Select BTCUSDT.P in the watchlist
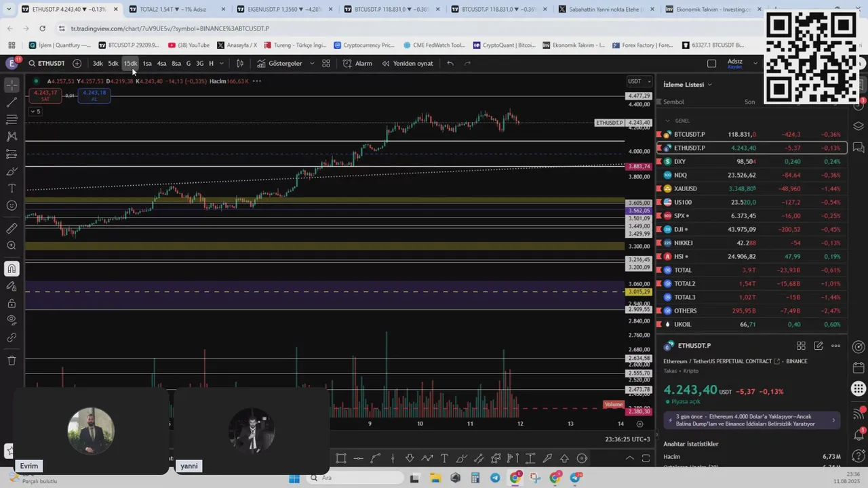 (x=751, y=134)
